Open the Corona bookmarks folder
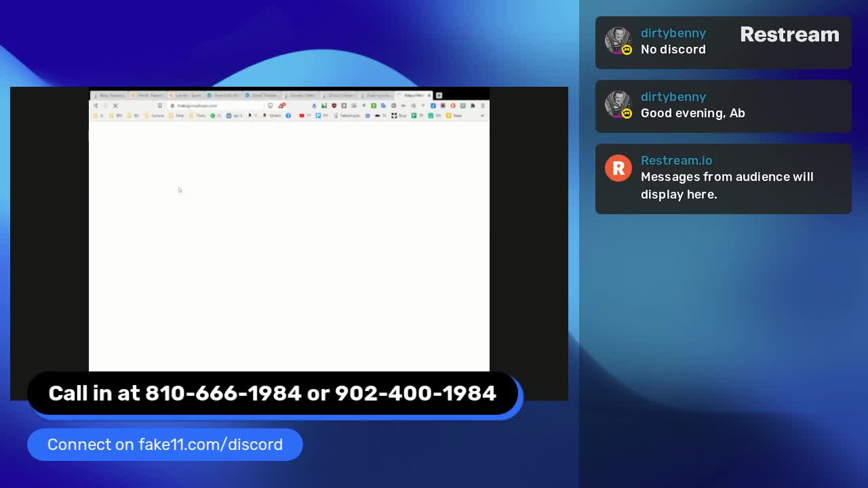The image size is (868, 488). pos(154,116)
